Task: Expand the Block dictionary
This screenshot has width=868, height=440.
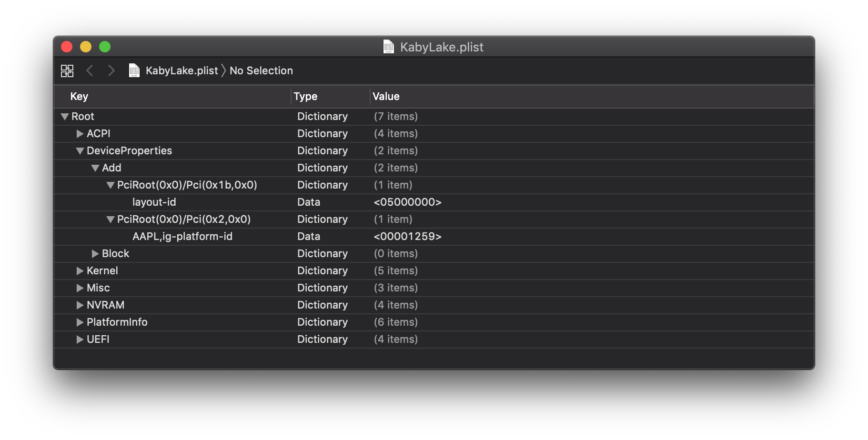Action: click(95, 253)
